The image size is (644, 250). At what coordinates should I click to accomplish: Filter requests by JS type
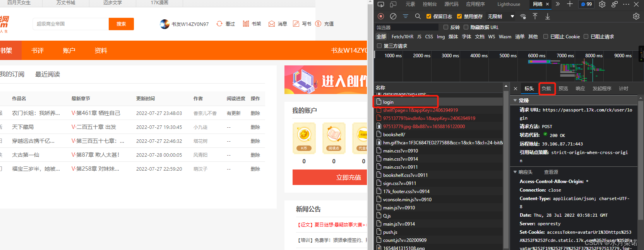click(x=419, y=36)
